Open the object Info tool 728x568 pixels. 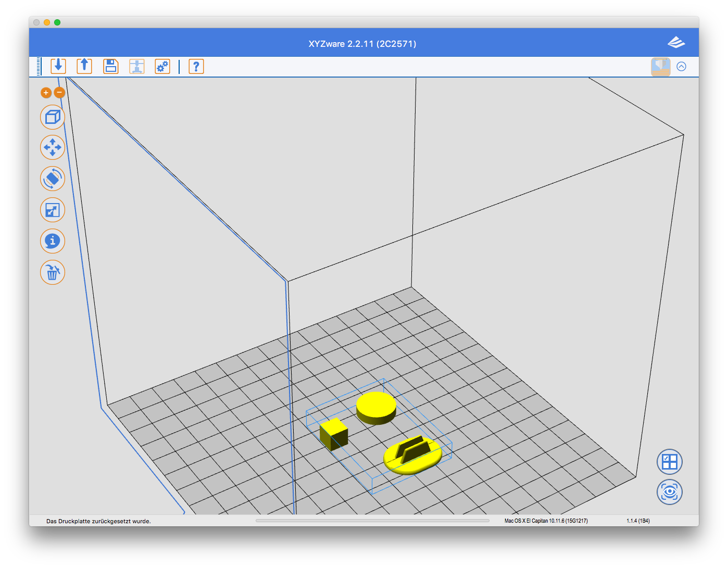pyautogui.click(x=53, y=241)
